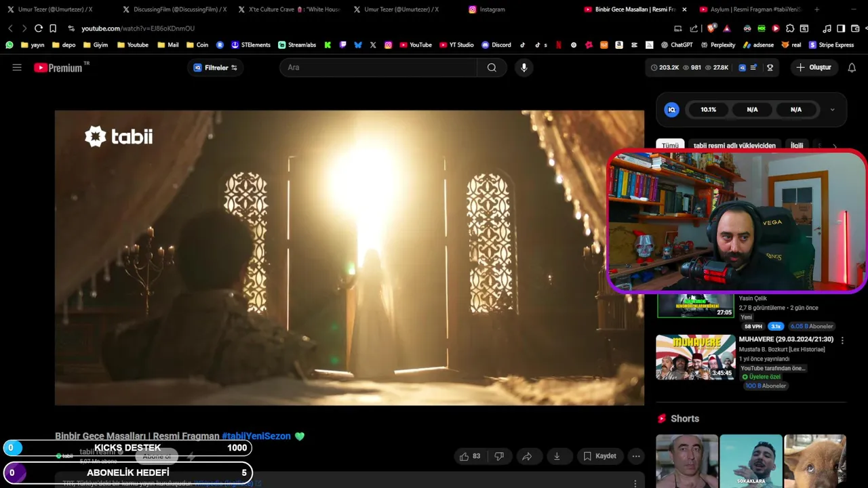The image size is (868, 488).
Task: Open the yayın bookmarks folder
Action: 33,45
